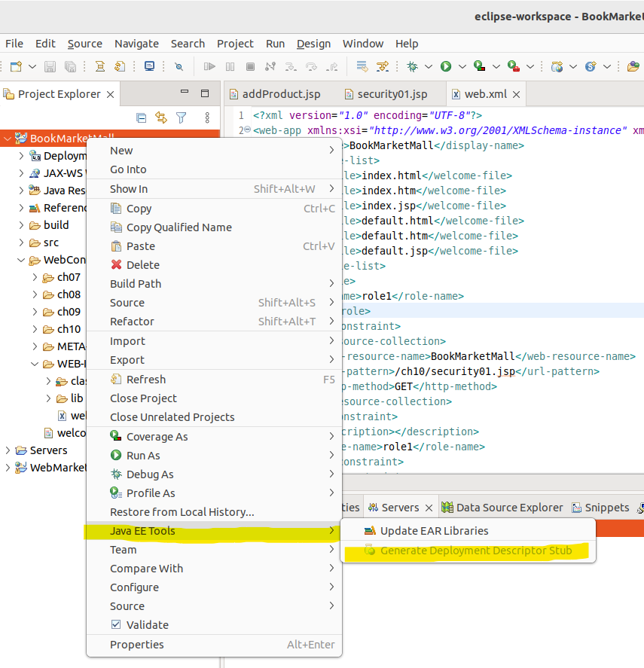Screen dimensions: 644x668
Task: Open the Help menu
Action: pos(407,44)
